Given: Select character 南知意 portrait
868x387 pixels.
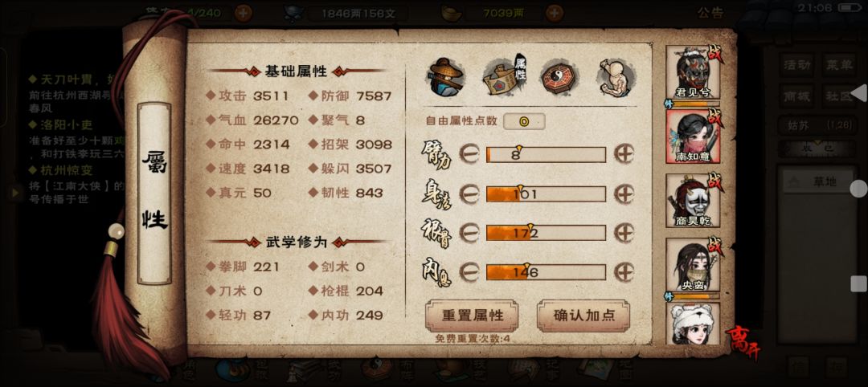Looking at the screenshot, I should pyautogui.click(x=693, y=136).
